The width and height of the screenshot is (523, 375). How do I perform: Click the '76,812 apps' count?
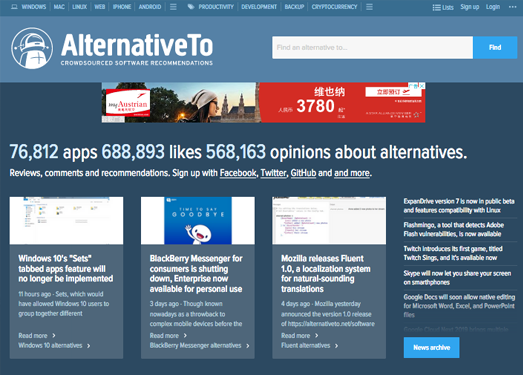(x=53, y=152)
